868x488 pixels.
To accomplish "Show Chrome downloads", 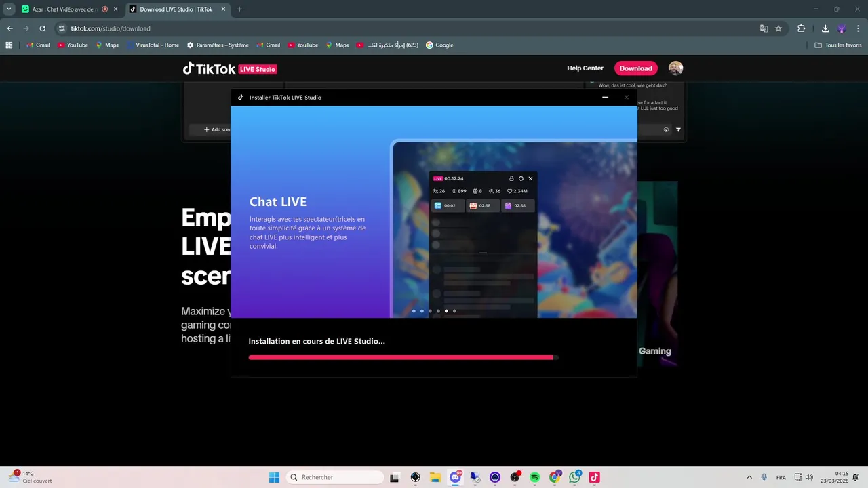I will pyautogui.click(x=825, y=28).
